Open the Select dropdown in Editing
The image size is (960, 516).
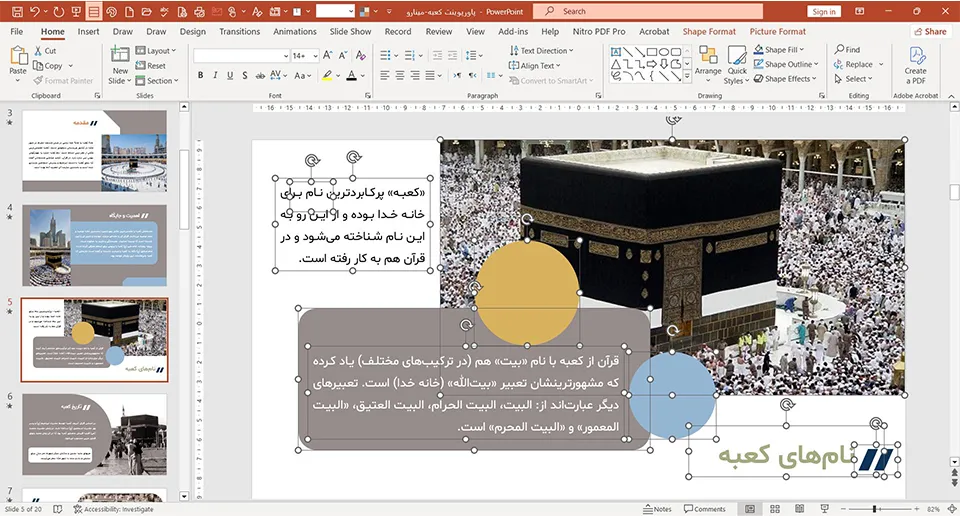853,79
